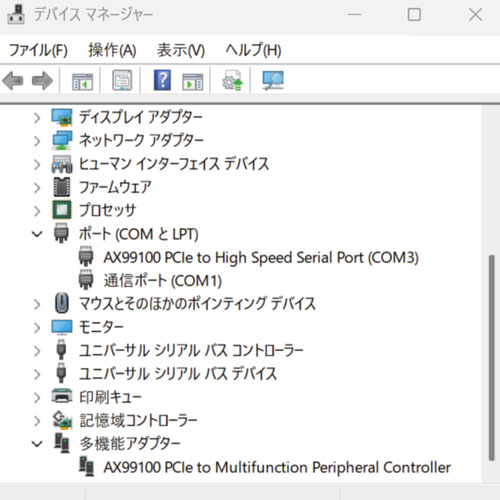
Task: Expand the ファームウェア node
Action: [37, 188]
